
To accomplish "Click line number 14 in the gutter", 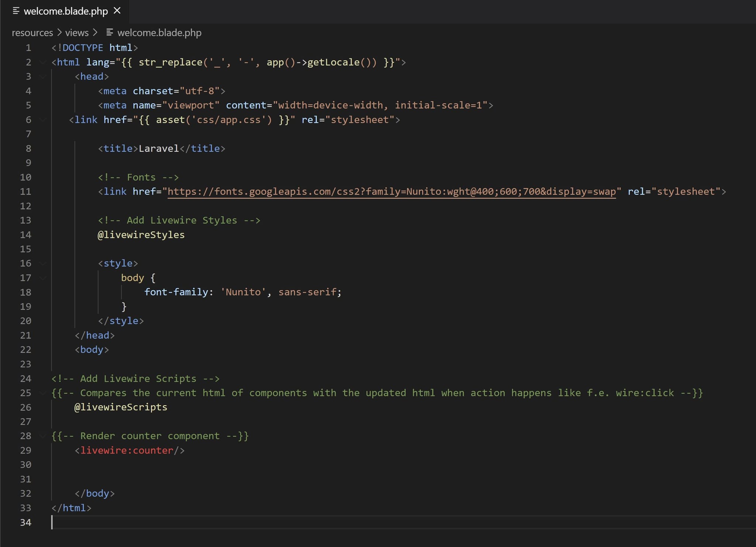I will click(25, 235).
